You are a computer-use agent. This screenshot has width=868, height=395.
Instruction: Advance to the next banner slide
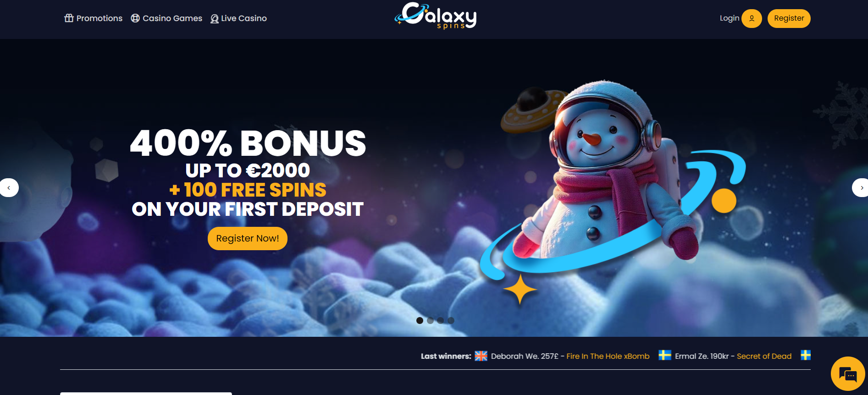[861, 187]
